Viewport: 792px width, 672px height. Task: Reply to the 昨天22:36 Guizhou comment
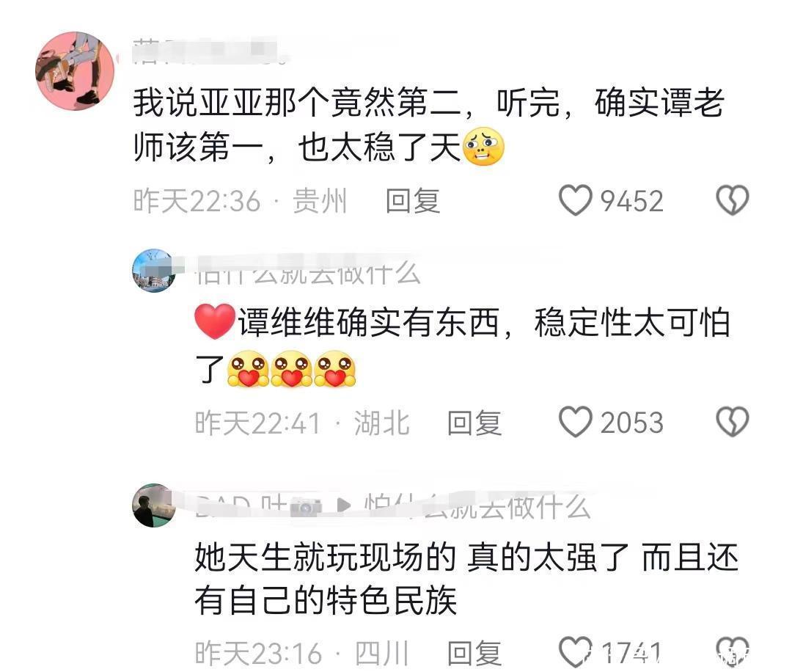coord(413,201)
